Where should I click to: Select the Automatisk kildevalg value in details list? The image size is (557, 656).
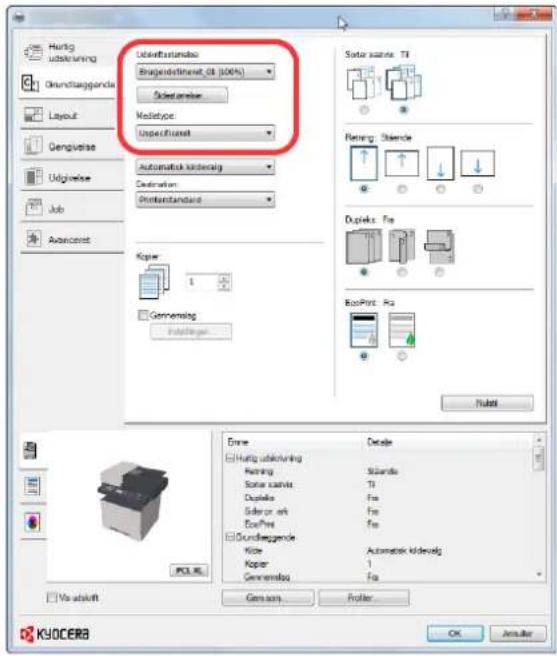pos(404,551)
